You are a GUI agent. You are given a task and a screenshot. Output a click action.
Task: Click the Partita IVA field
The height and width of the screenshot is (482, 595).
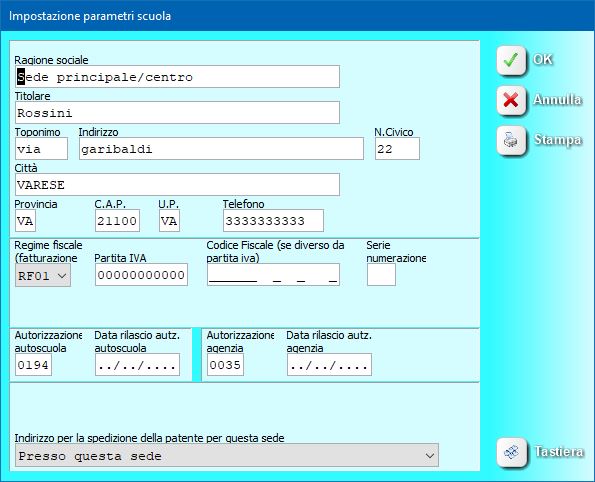[x=141, y=275]
